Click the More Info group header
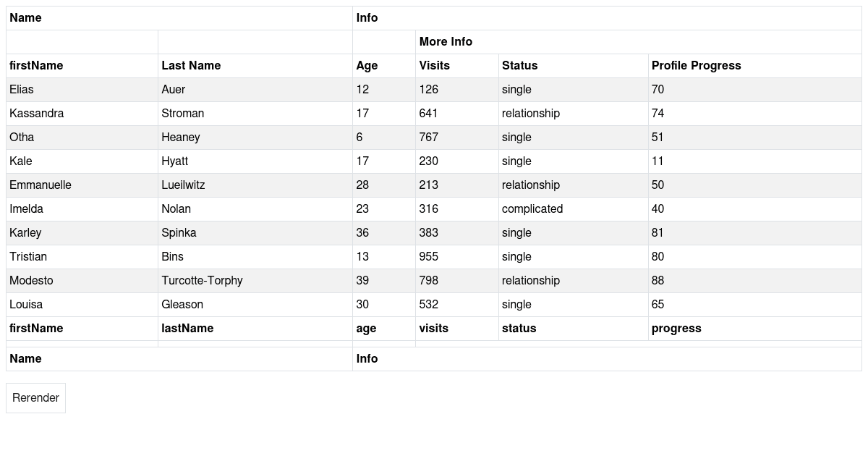Screen dimensions: 868x456 (x=639, y=42)
